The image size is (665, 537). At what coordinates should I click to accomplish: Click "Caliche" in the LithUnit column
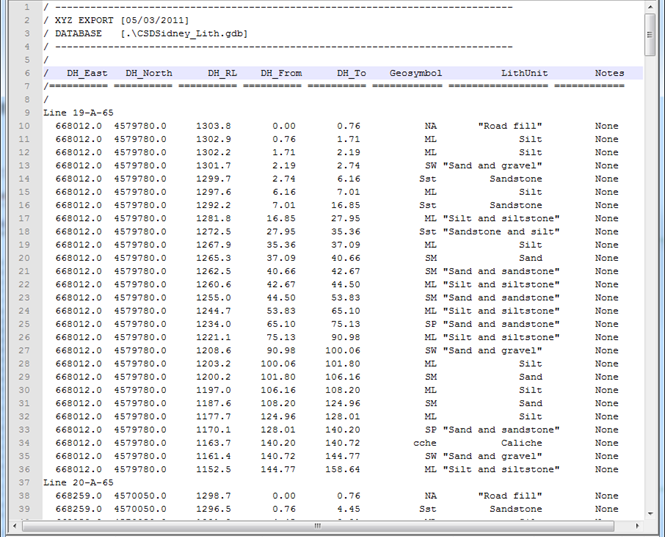(521, 443)
